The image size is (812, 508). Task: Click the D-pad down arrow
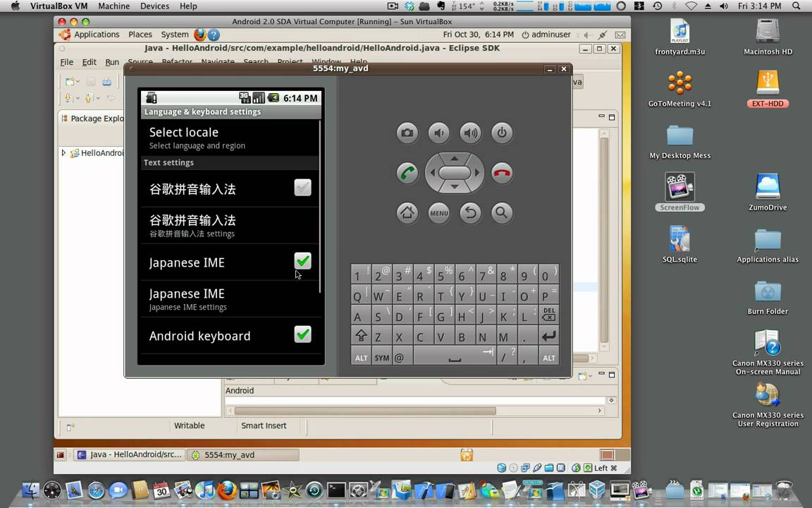455,186
